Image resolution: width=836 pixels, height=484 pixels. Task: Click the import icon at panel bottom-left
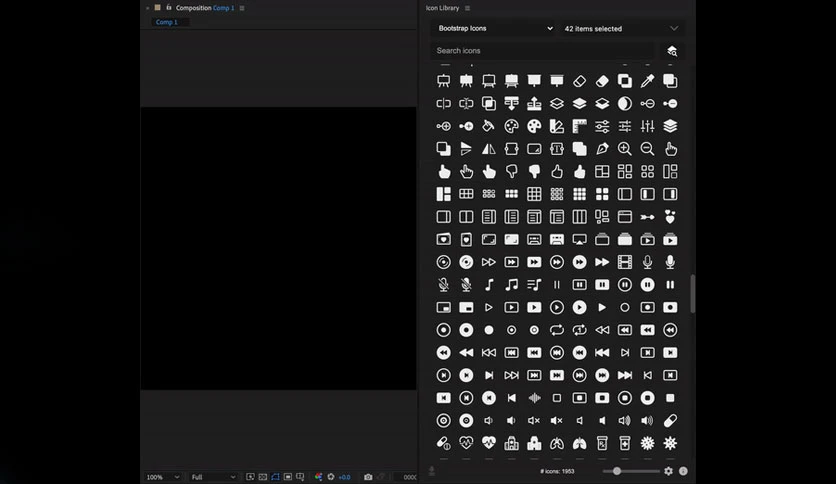432,471
